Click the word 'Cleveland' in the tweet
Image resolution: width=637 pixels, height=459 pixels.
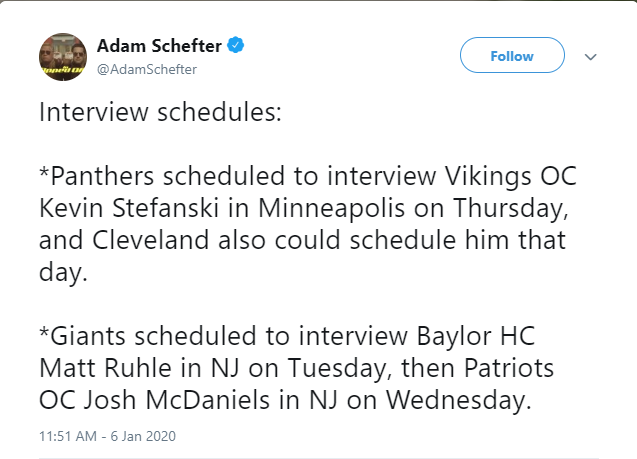coord(150,240)
